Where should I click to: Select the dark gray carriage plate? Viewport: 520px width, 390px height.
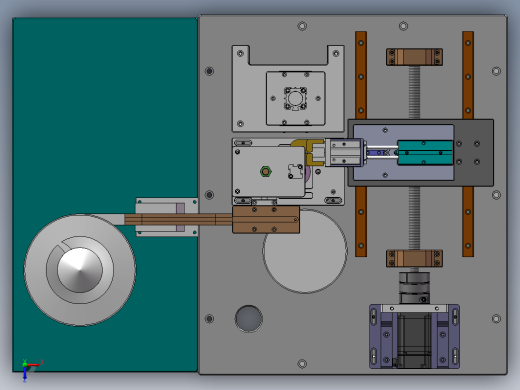pyautogui.click(x=474, y=153)
